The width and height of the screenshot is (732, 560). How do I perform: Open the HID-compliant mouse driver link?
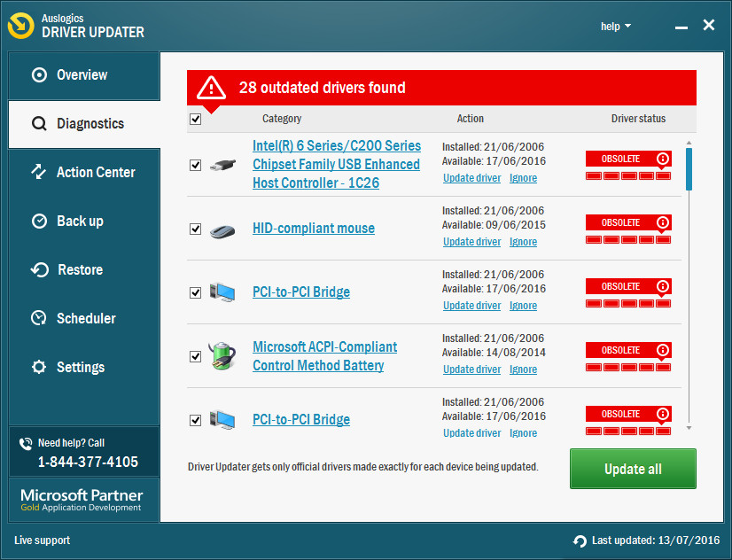pos(314,229)
